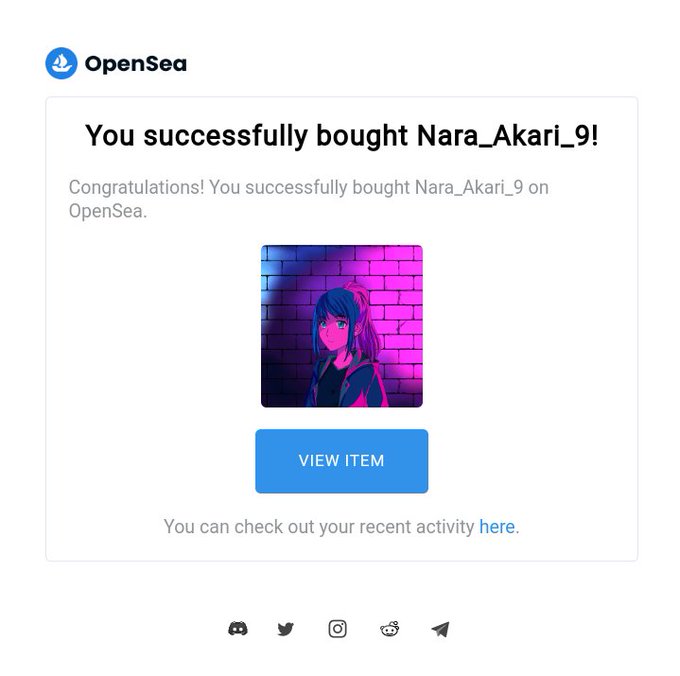Open the Twitter bird icon
Viewport: 680px width, 676px height.
tap(285, 629)
